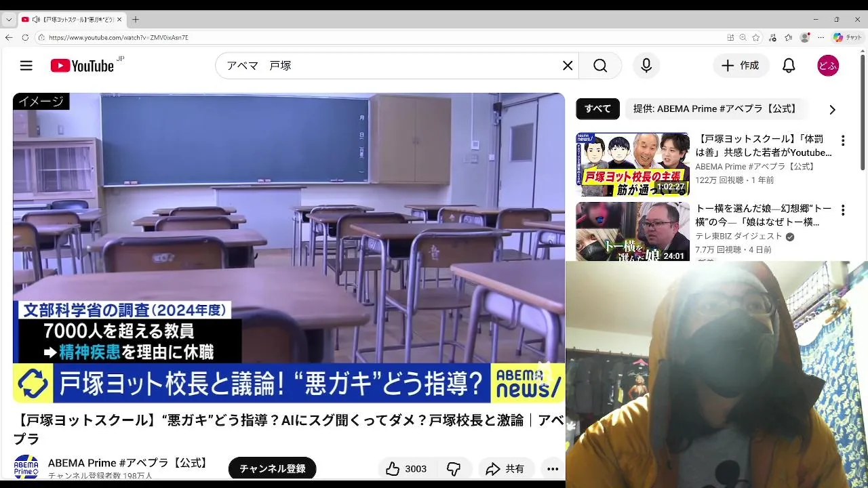
Task: Click the zoom-out magnifier in address bar
Action: point(743,37)
